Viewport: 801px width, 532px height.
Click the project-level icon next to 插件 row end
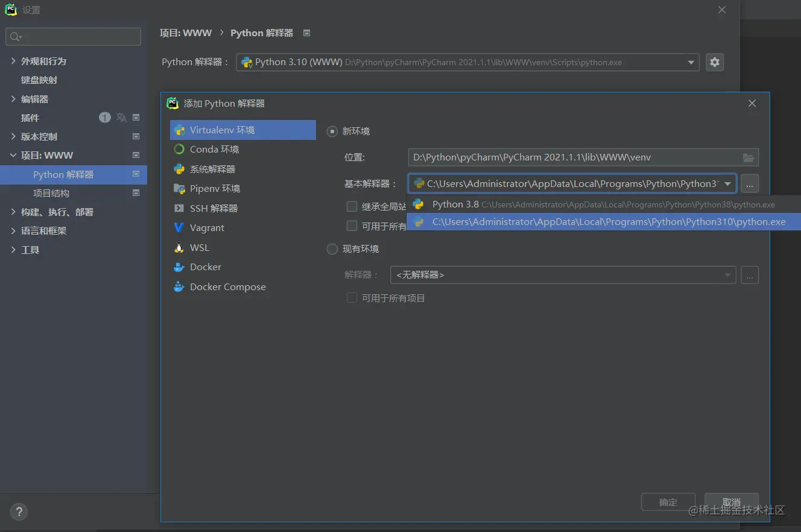[136, 118]
